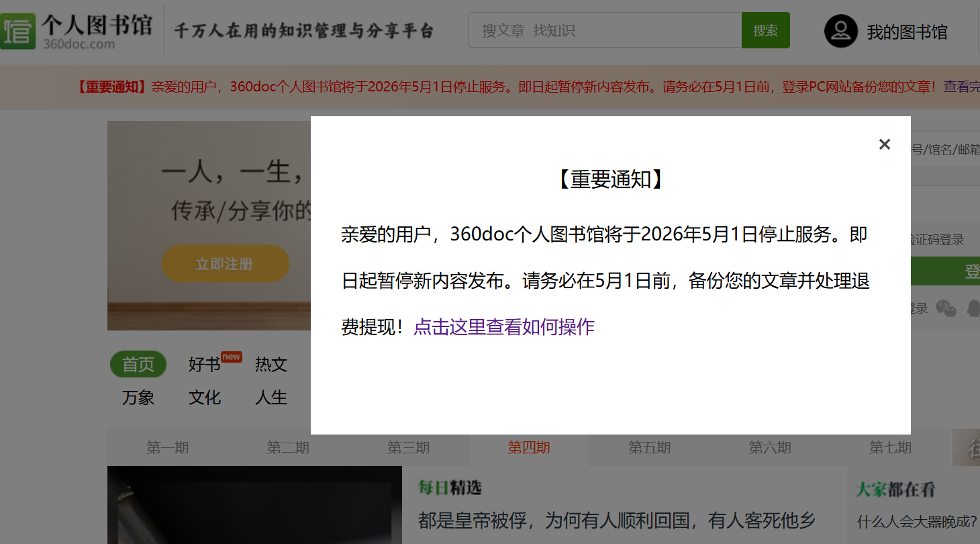Close the 重要通知 dialog
This screenshot has width=980, height=544.
[884, 144]
